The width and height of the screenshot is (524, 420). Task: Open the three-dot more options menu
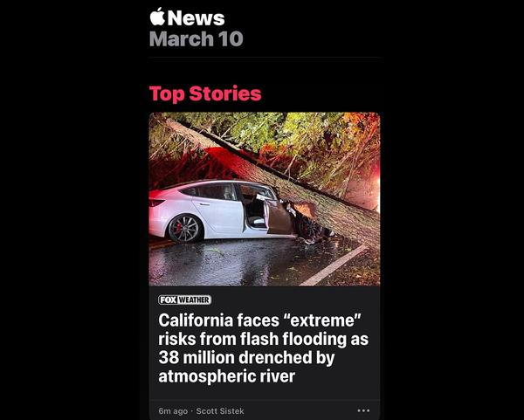pos(363,410)
